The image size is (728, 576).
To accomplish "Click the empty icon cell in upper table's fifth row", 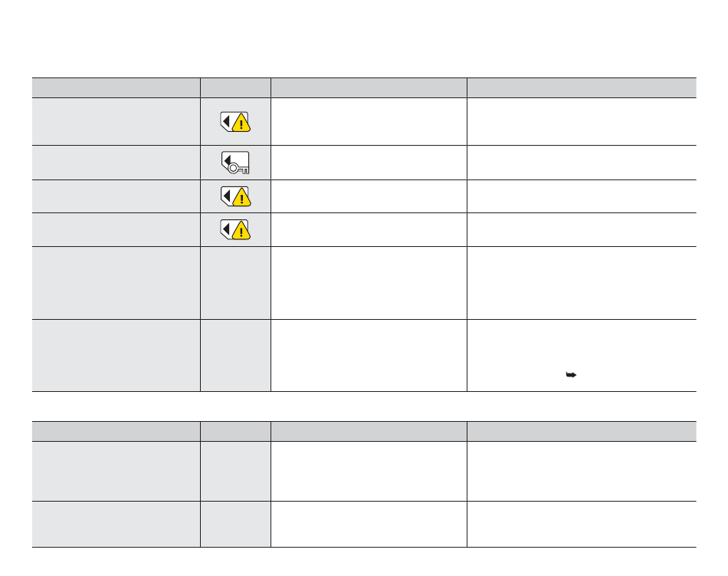I will click(235, 283).
